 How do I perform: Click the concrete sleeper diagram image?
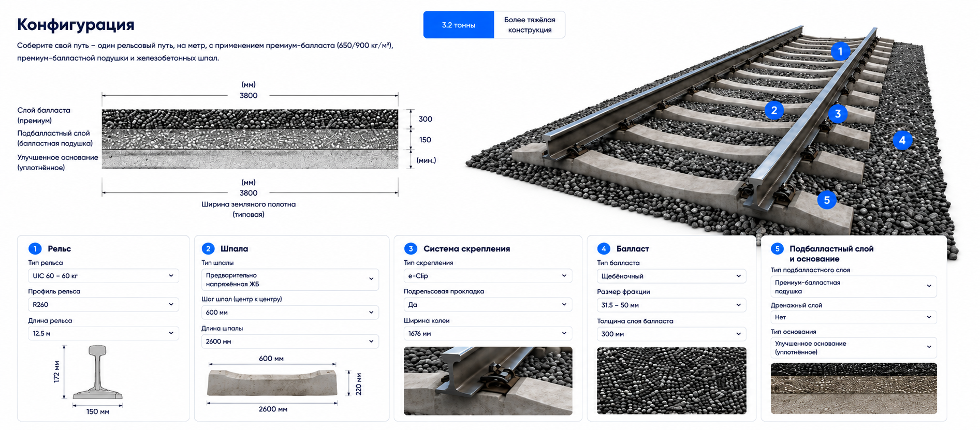[272, 383]
